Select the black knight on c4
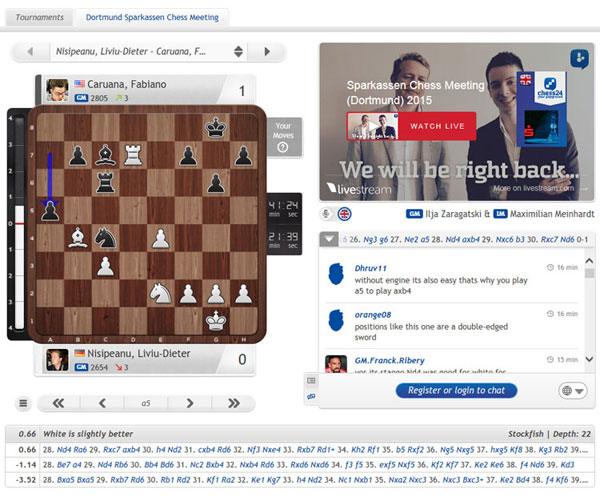This screenshot has height=497, width=600. point(106,238)
